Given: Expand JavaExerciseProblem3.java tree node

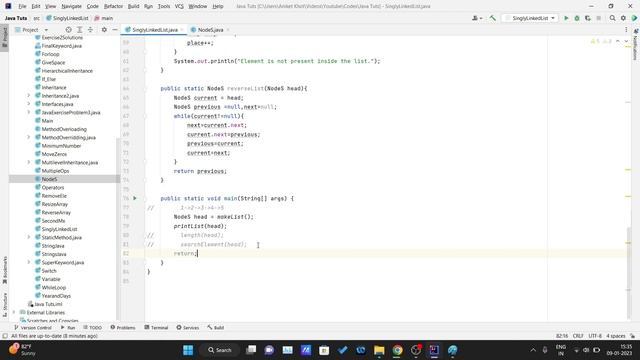Looking at the screenshot, I should tap(29, 112).
